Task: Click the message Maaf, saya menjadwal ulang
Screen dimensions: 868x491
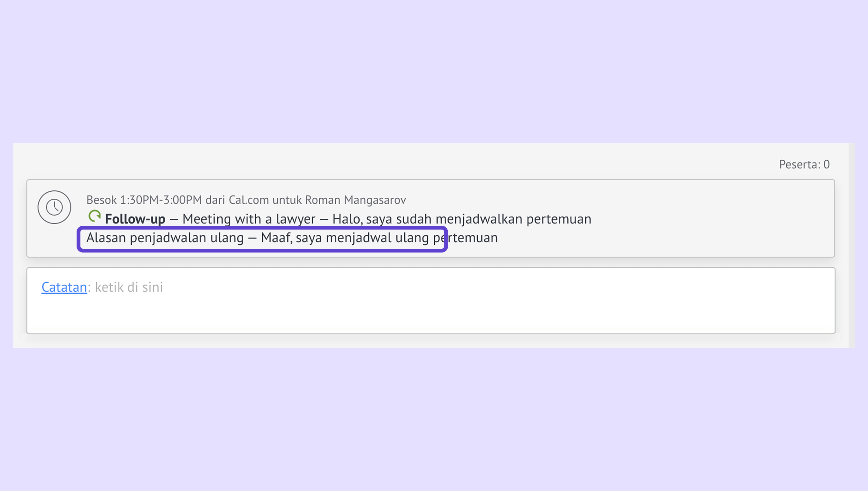Action: pos(345,238)
